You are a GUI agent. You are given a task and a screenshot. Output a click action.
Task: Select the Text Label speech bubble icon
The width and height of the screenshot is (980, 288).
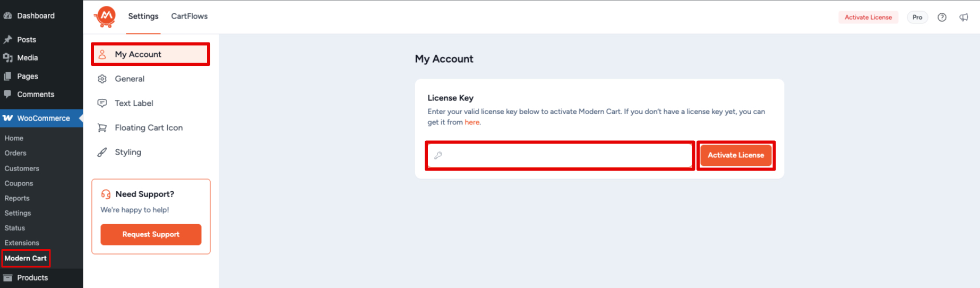pos(102,103)
